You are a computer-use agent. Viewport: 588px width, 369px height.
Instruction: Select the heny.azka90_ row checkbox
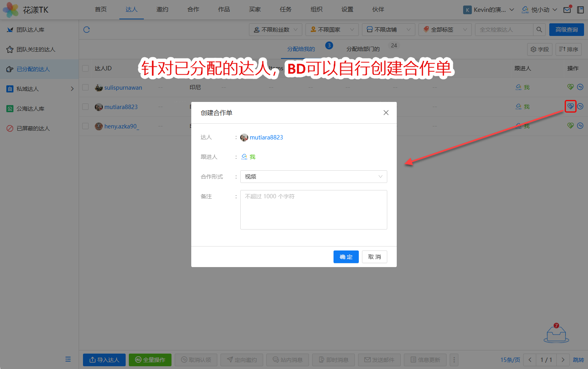pos(85,126)
